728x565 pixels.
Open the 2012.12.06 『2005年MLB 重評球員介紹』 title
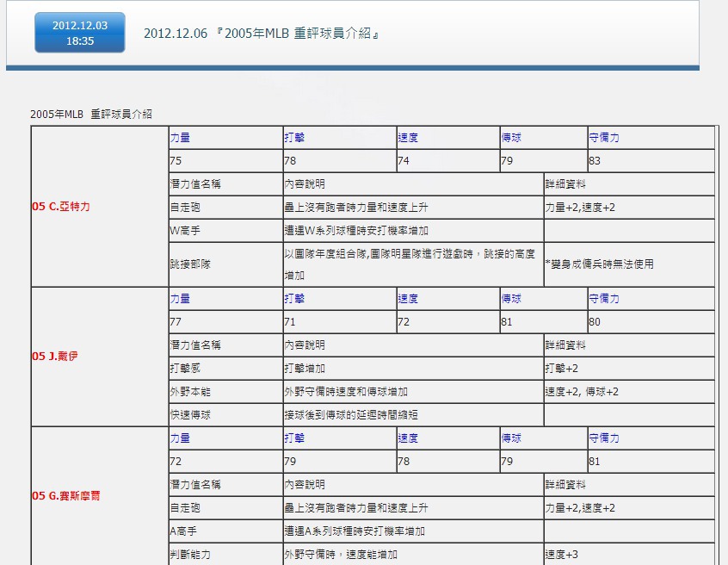click(262, 34)
